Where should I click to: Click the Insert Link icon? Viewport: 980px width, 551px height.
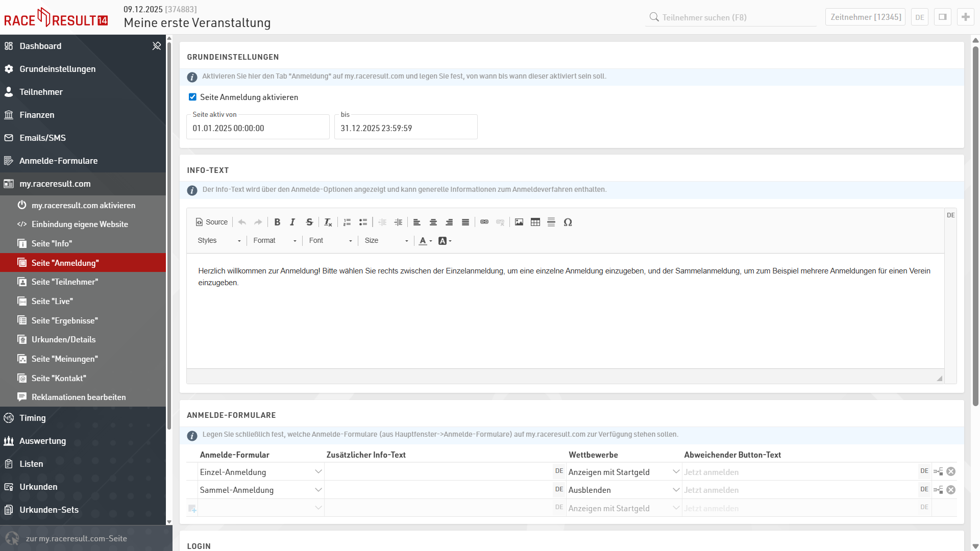point(484,222)
